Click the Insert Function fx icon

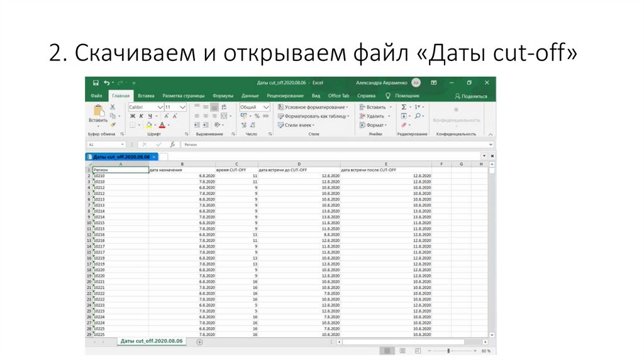[173, 145]
